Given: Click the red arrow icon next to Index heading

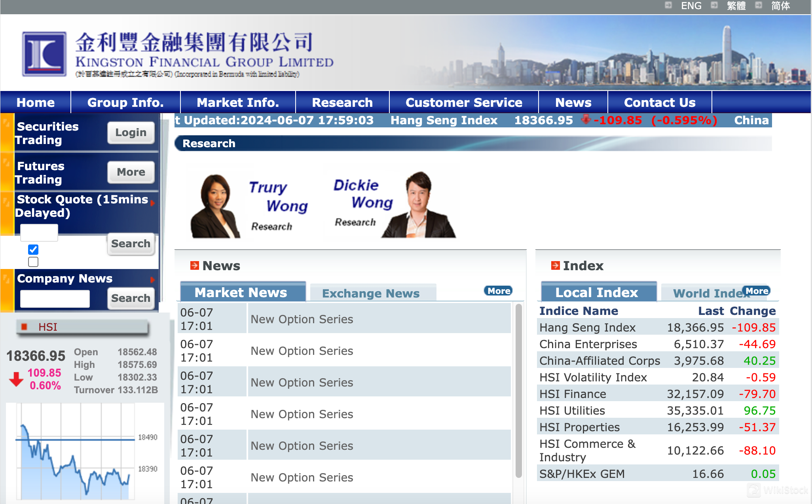Looking at the screenshot, I should (x=555, y=265).
